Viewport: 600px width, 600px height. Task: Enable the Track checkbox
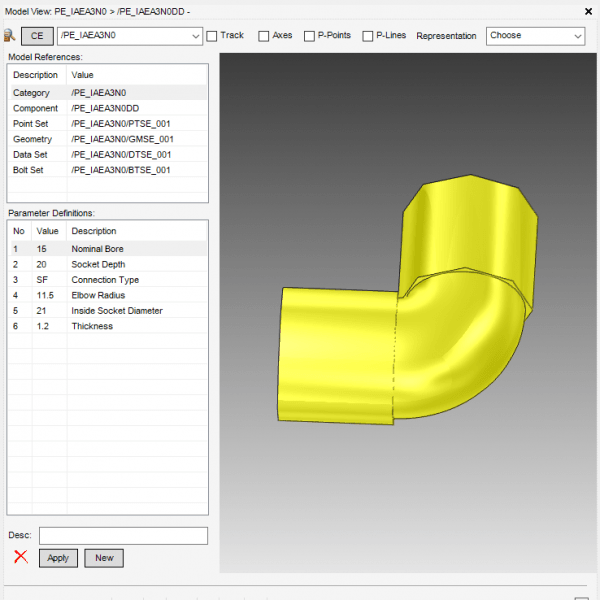212,36
